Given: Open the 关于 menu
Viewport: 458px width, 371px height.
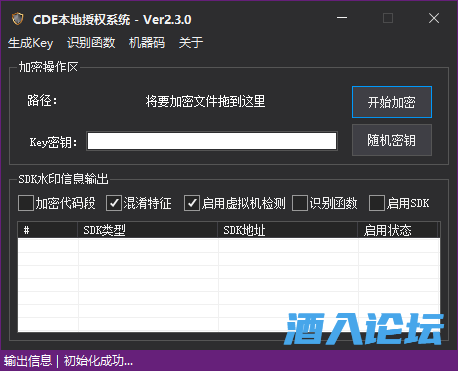Looking at the screenshot, I should [x=191, y=43].
